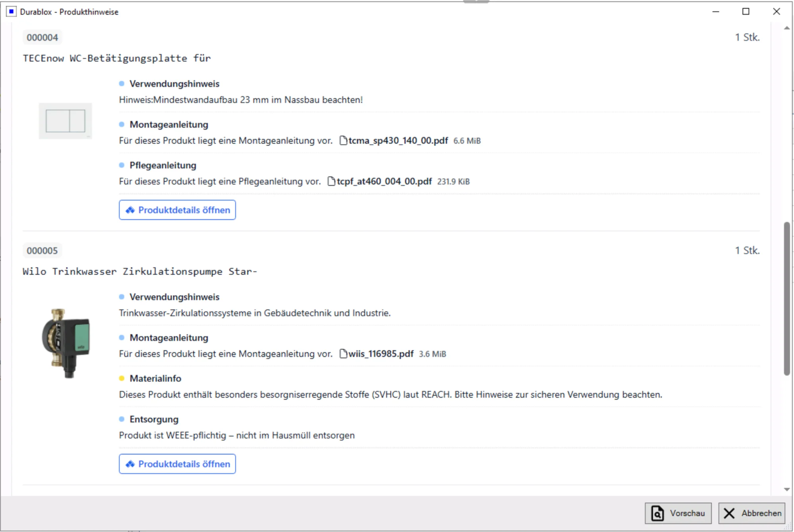
Task: Click the document icon beside tcma_sp430_140_00.pdf
Action: [x=343, y=141]
